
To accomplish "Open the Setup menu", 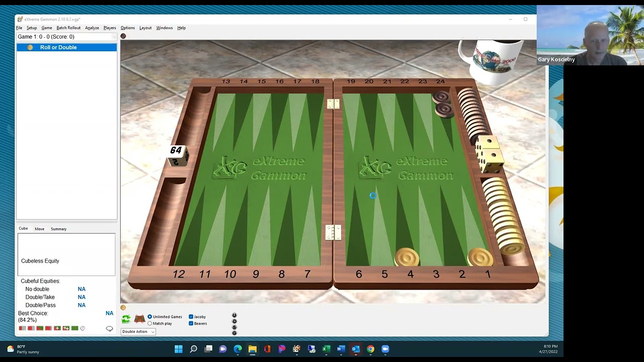I will (32, 28).
